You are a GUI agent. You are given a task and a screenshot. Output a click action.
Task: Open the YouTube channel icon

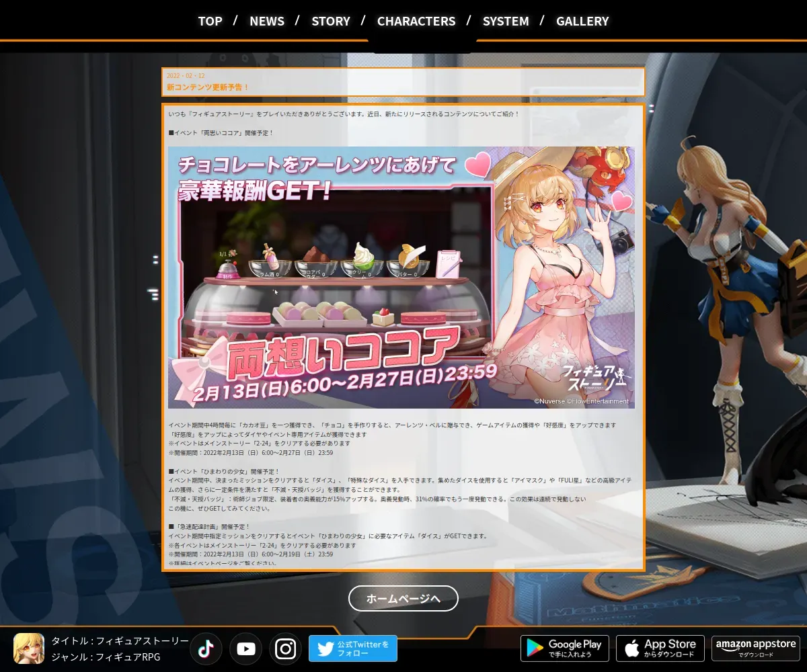[x=245, y=648]
